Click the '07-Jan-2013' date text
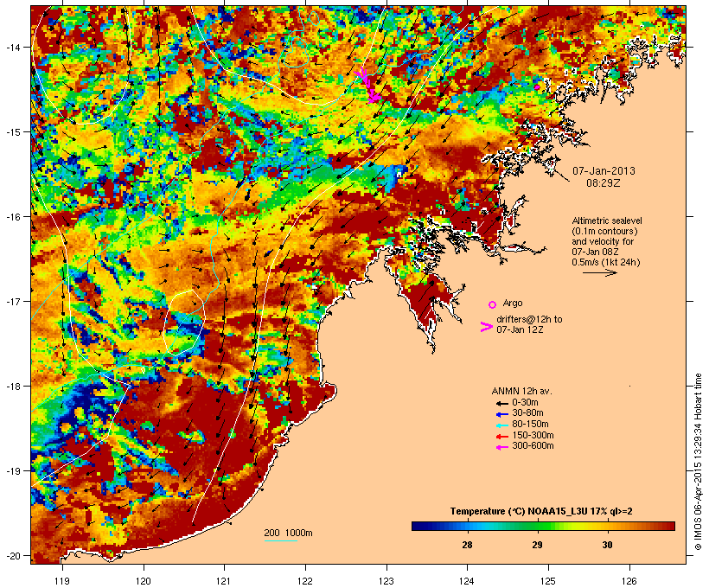 coord(604,171)
